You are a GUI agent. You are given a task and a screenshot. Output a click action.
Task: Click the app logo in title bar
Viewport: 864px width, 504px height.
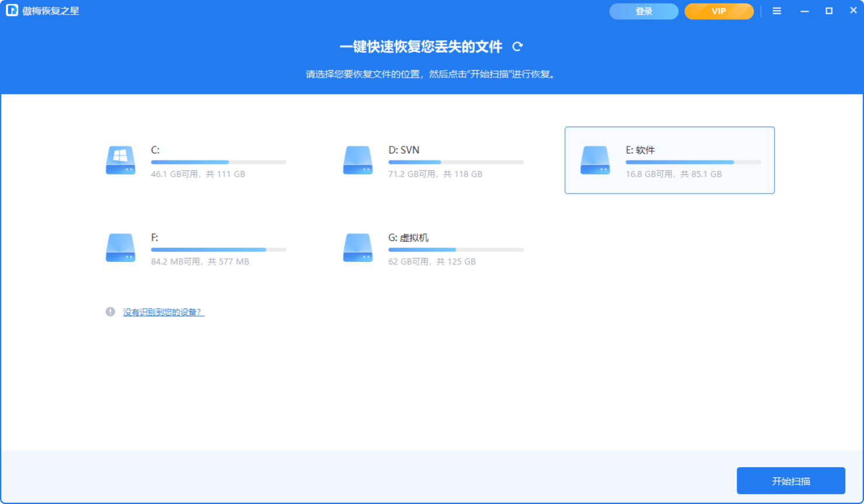12,10
